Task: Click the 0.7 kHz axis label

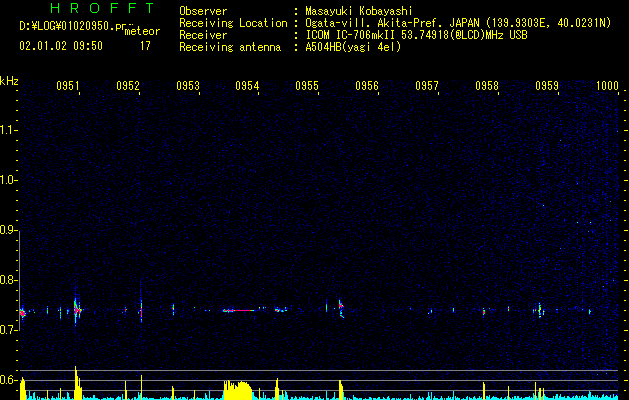Action: coord(7,330)
